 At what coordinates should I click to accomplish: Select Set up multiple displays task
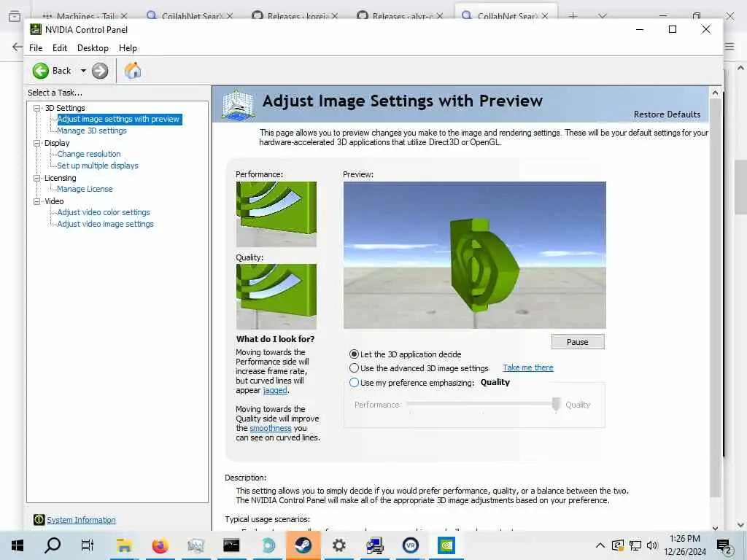pos(98,166)
